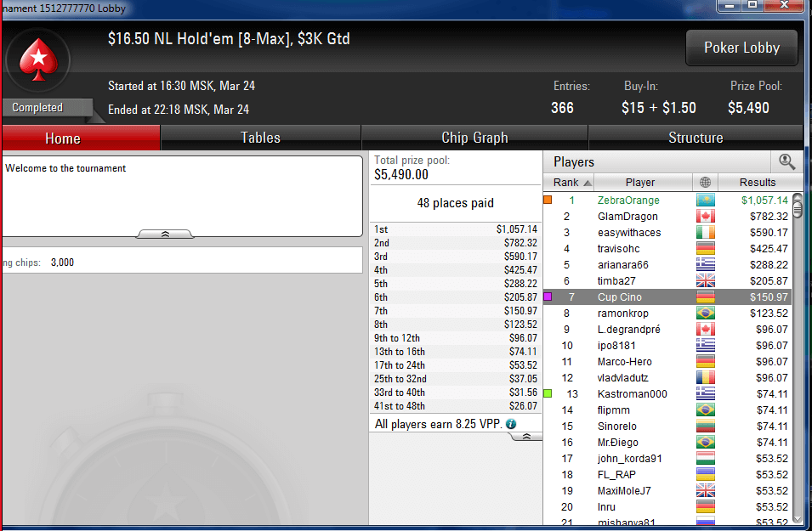
Task: Collapse the welcome chat panel
Action: point(165,234)
